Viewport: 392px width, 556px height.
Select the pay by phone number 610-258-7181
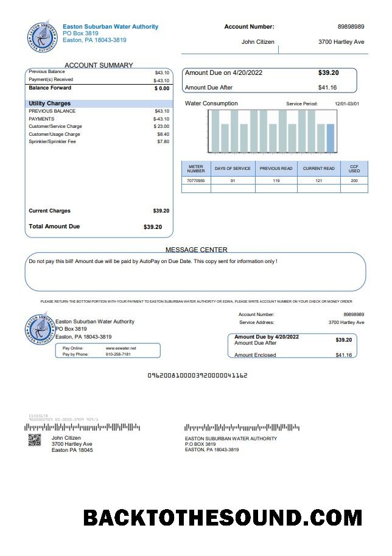coord(118,354)
